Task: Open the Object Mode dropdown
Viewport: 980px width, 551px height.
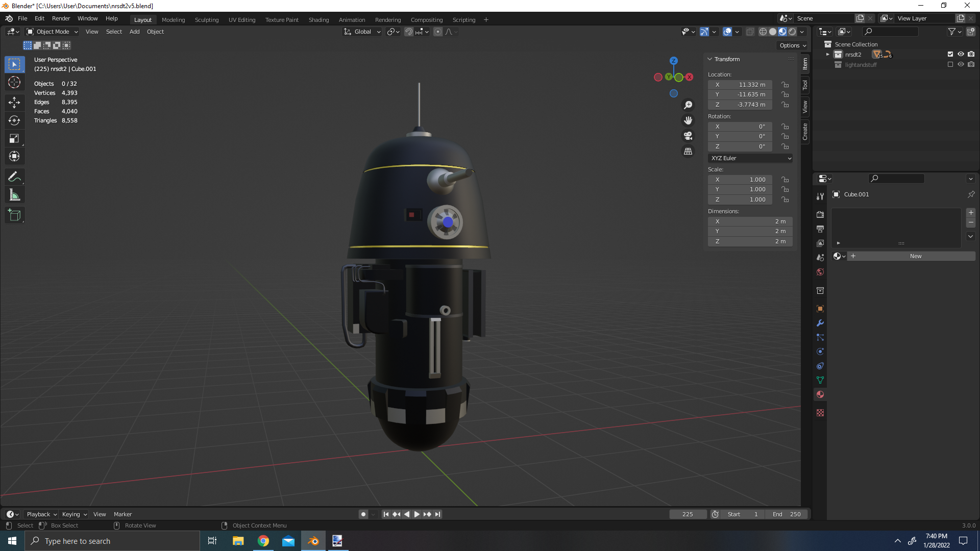Action: [52, 32]
